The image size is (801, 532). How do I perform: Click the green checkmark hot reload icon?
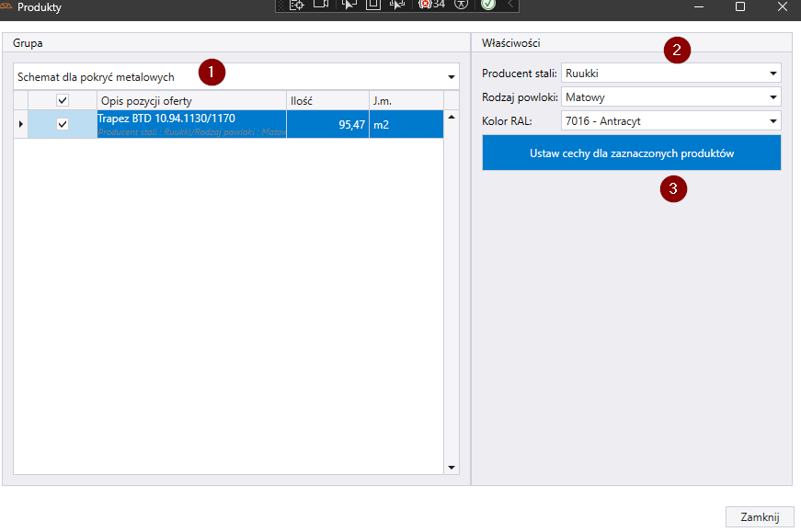point(488,5)
